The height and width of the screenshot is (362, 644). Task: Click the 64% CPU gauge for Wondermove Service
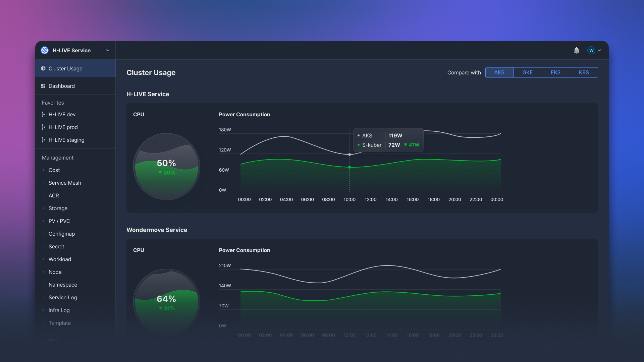167,302
